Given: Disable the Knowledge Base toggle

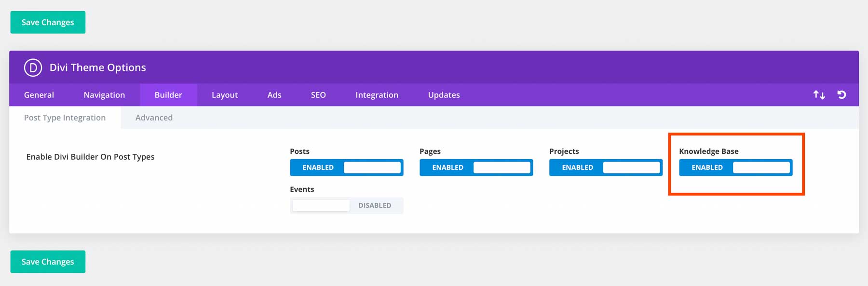Looking at the screenshot, I should pos(735,167).
